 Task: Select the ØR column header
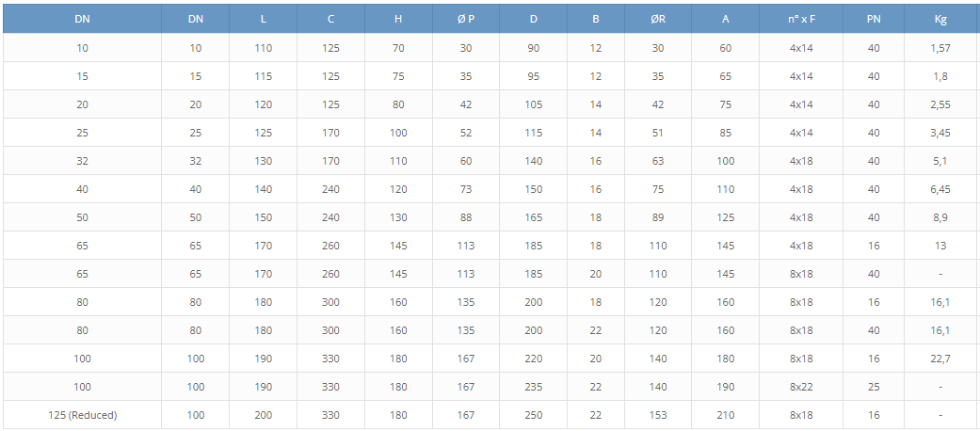click(658, 19)
